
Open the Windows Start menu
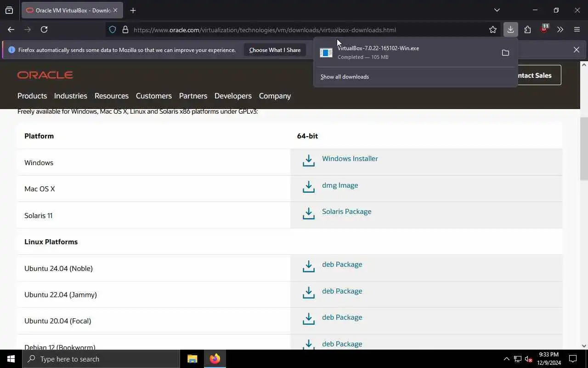(x=11, y=359)
